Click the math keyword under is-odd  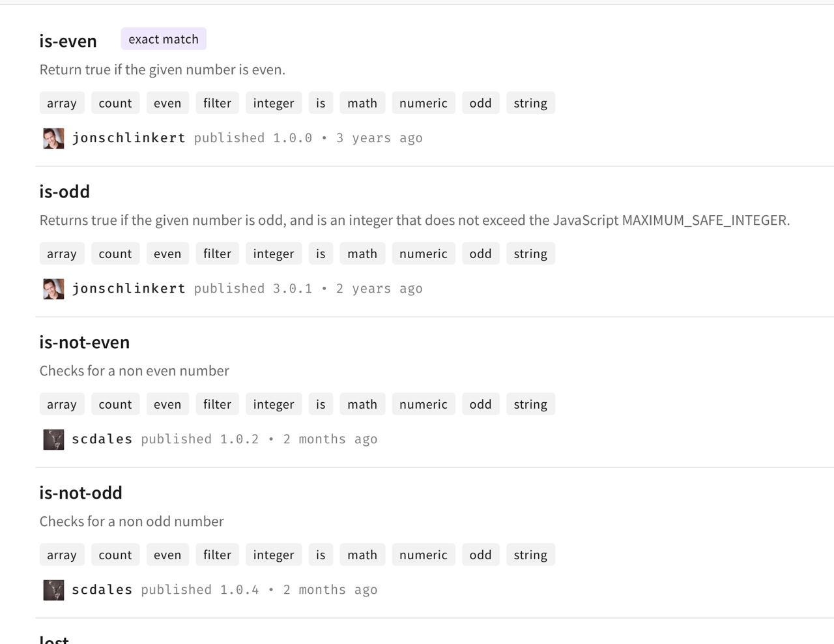(362, 254)
